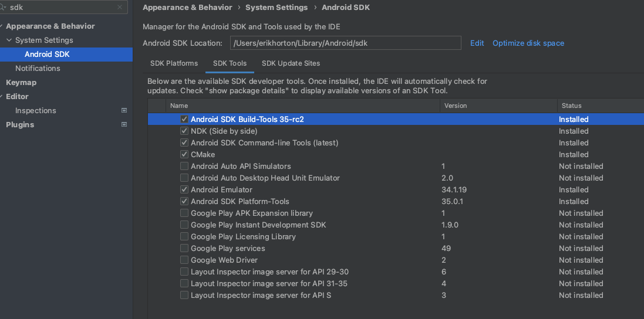Check Google Play APK Expansion library
The height and width of the screenshot is (319, 644).
pyautogui.click(x=184, y=213)
